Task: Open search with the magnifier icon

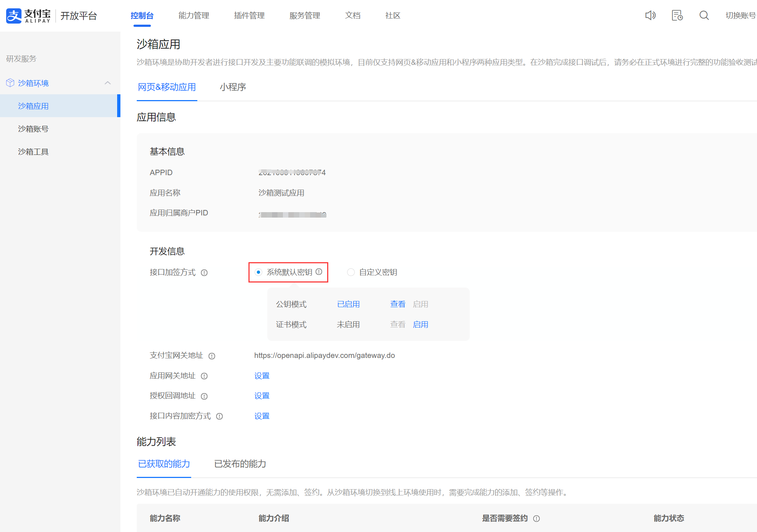Action: (x=704, y=16)
